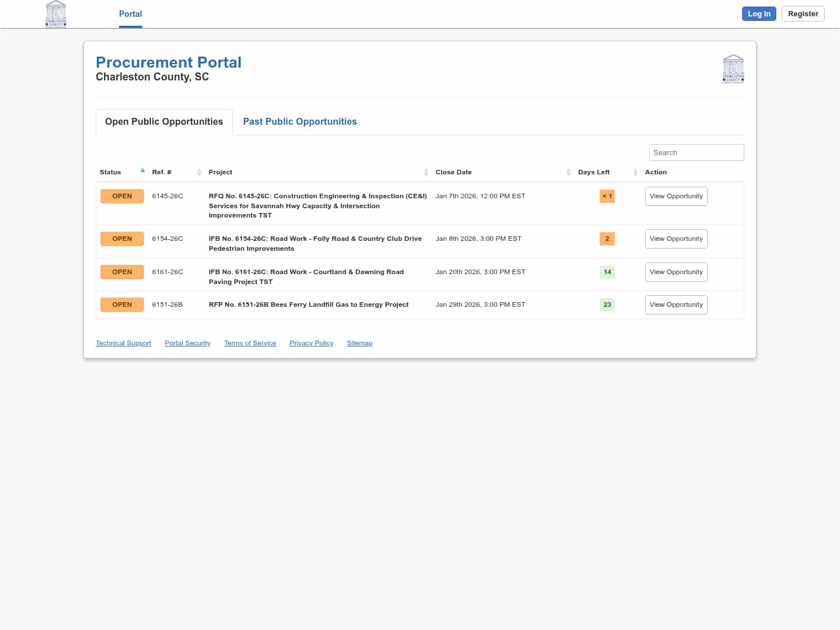Image resolution: width=840 pixels, height=630 pixels.
Task: View Opportunity for RFQ 6145-26C
Action: tap(676, 196)
